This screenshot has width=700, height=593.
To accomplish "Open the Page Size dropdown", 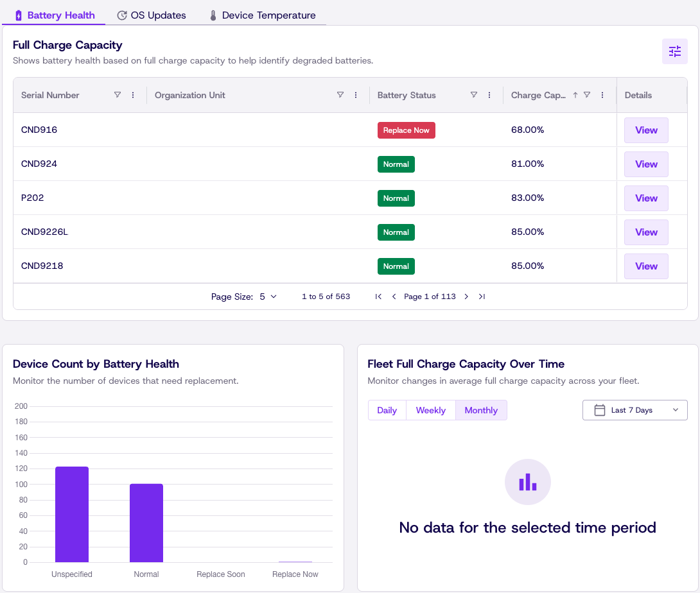I will pyautogui.click(x=268, y=296).
